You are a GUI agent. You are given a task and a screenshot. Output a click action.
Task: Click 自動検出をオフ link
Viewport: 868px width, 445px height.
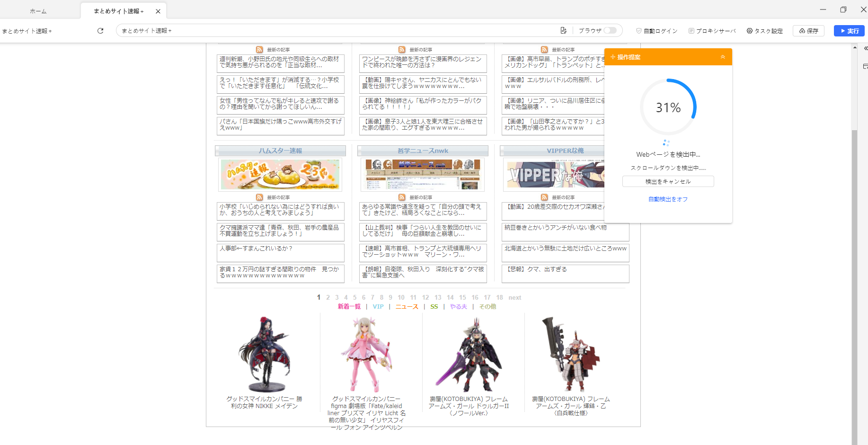coord(668,199)
